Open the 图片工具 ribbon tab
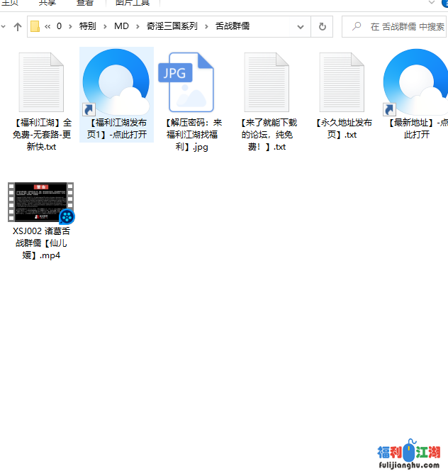This screenshot has height=476, width=448. click(133, 3)
